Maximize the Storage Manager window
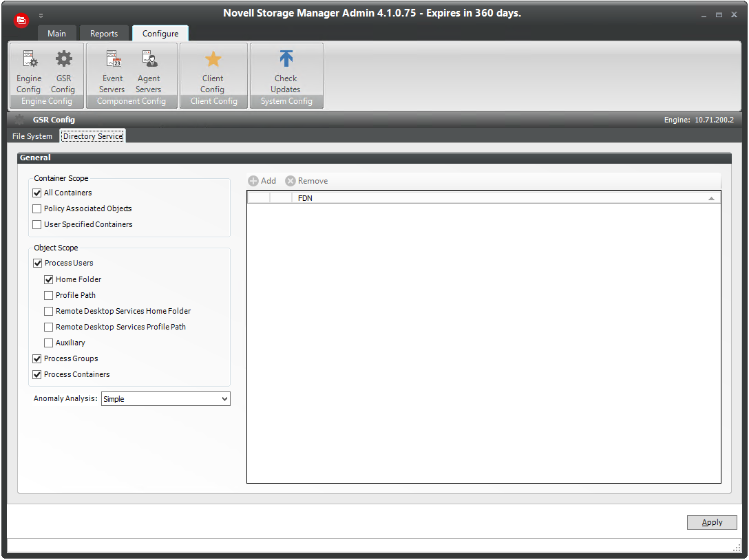This screenshot has height=560, width=749. tap(719, 15)
